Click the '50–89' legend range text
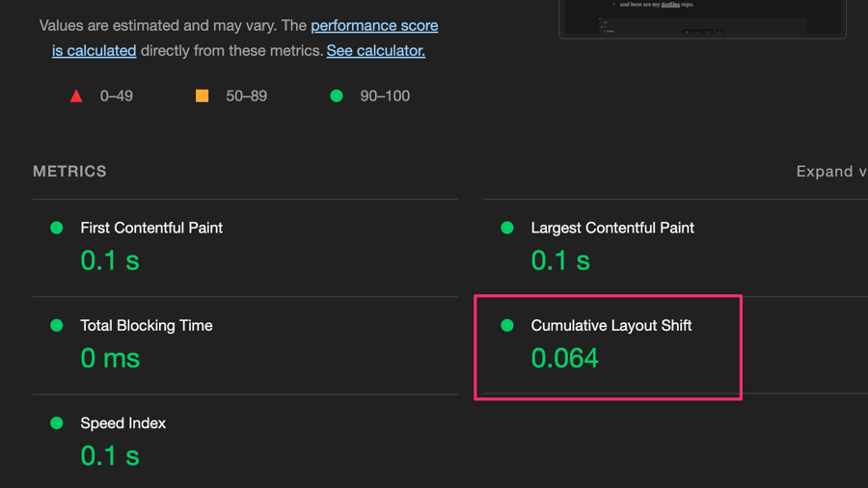This screenshot has width=868, height=488. (246, 96)
